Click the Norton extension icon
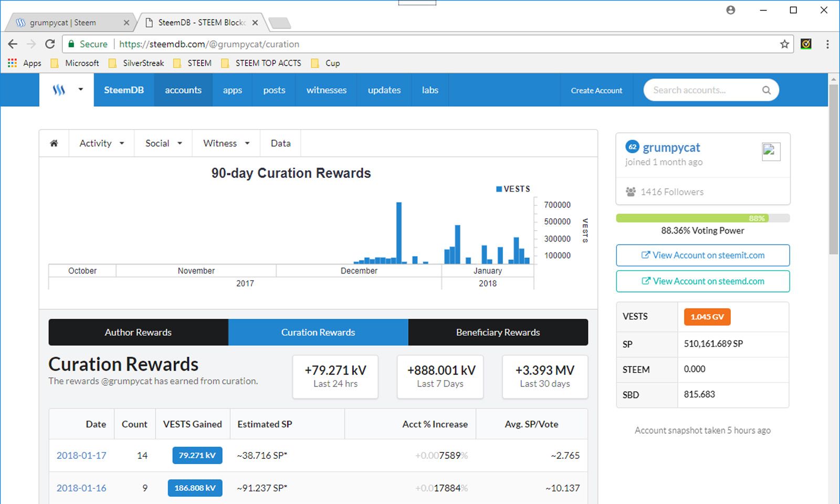The width and height of the screenshot is (840, 504). 806,44
